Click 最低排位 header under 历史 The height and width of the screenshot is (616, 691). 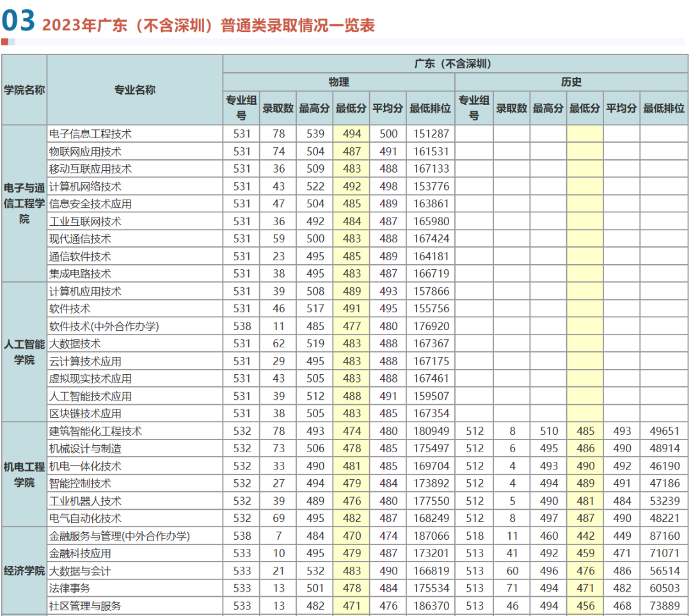663,108
